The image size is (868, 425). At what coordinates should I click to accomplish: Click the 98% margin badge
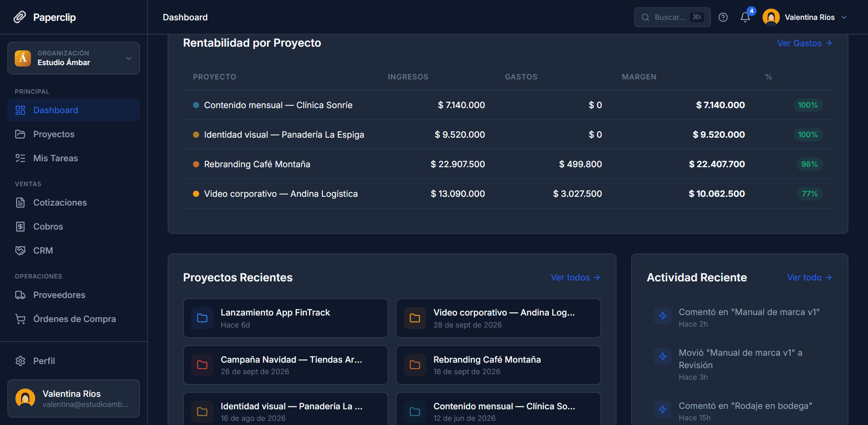809,164
